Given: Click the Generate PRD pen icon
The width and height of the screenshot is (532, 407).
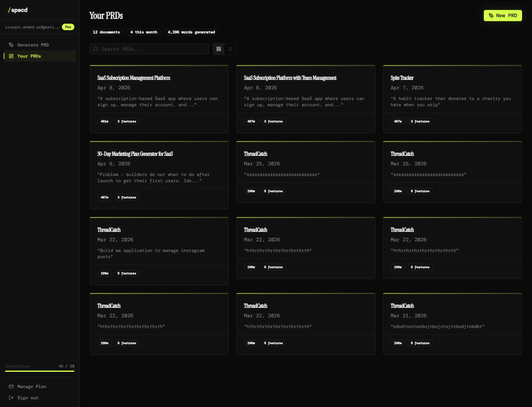Looking at the screenshot, I should (11, 45).
